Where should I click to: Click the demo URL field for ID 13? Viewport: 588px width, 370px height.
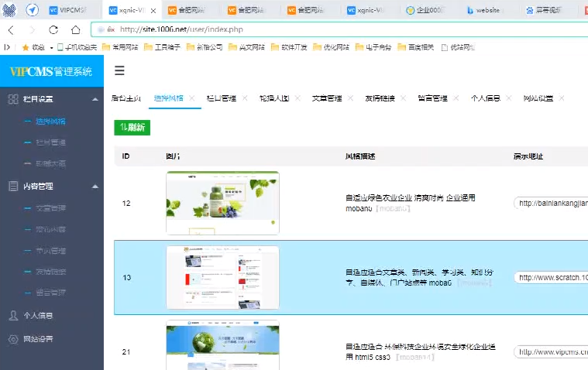550,277
